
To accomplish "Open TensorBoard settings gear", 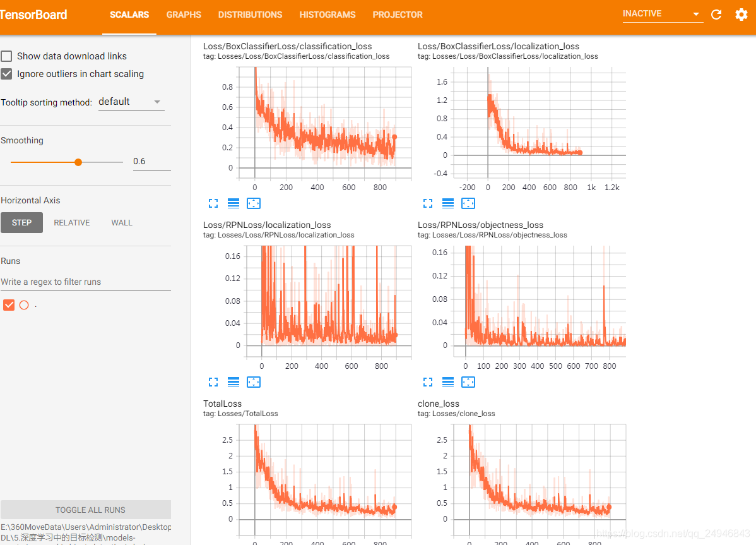I will click(741, 15).
